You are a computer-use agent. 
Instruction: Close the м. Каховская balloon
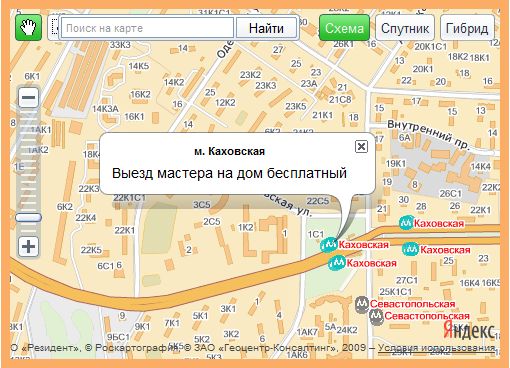pyautogui.click(x=361, y=146)
